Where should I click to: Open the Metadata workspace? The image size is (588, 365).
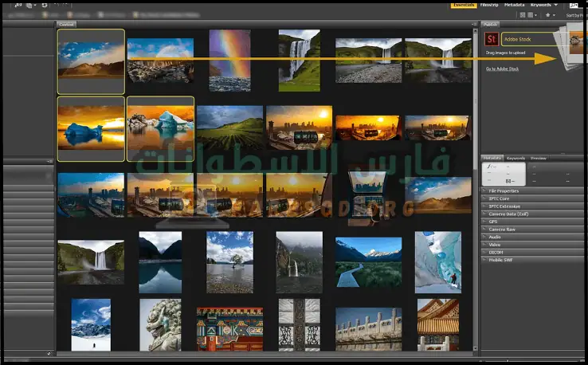[514, 5]
